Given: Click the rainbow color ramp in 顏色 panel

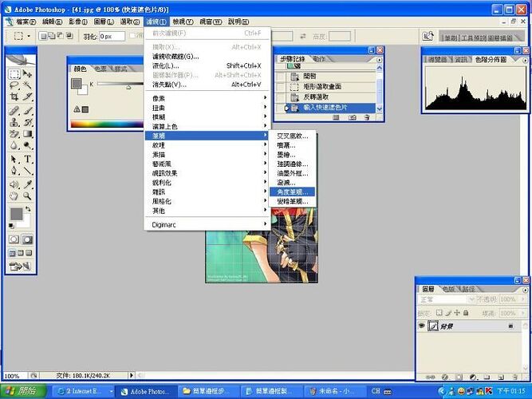Looking at the screenshot, I should point(107,124).
